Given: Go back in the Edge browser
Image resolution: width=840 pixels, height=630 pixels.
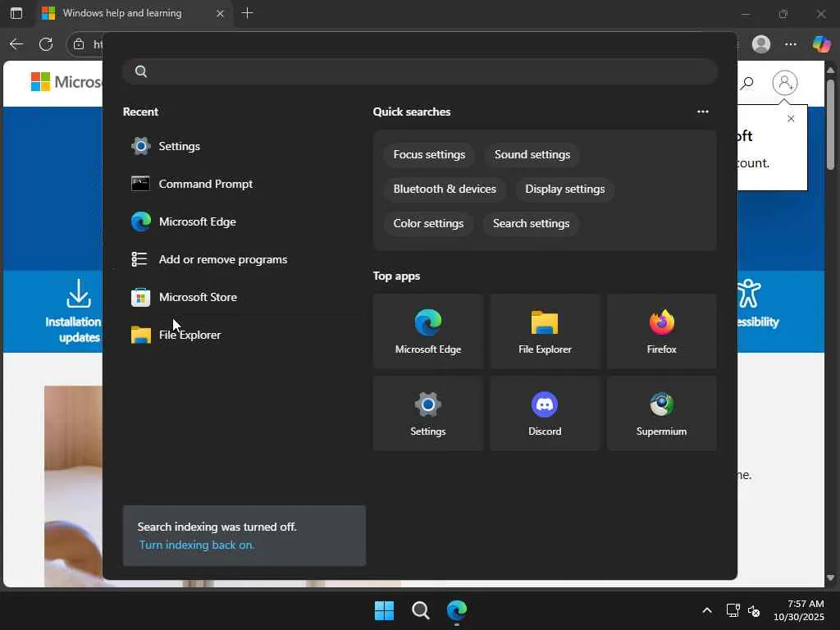Looking at the screenshot, I should click(x=16, y=44).
